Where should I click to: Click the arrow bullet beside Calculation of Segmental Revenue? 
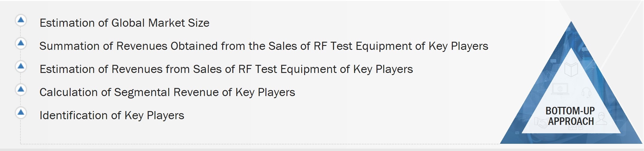point(21,89)
